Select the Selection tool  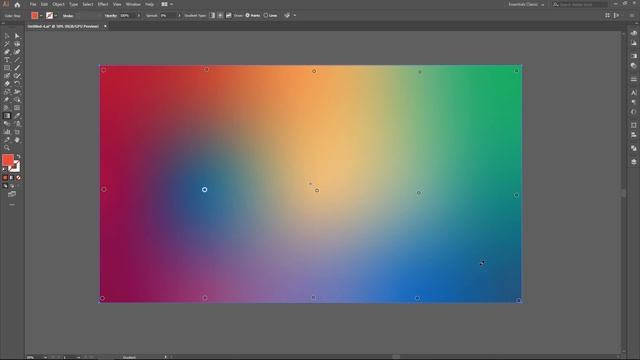pyautogui.click(x=7, y=36)
